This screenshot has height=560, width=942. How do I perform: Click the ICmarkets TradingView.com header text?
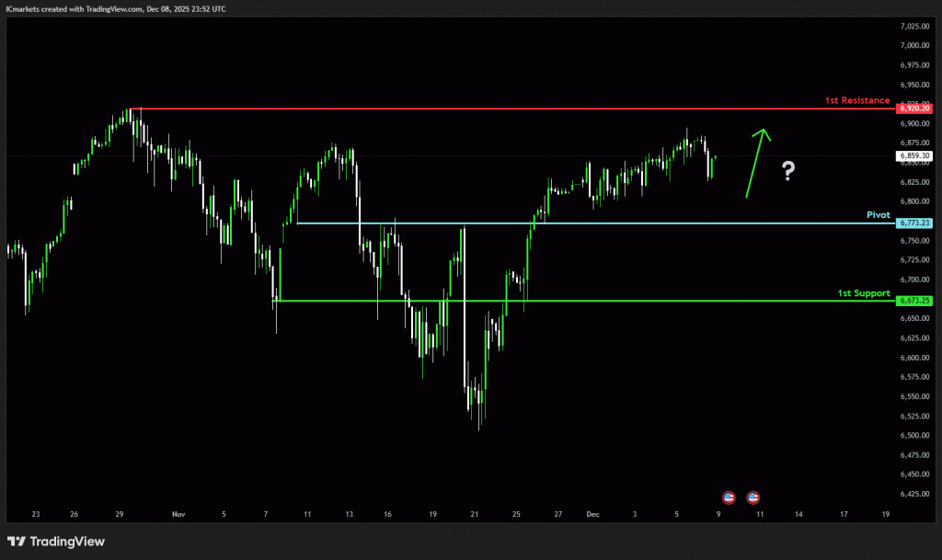pos(115,8)
